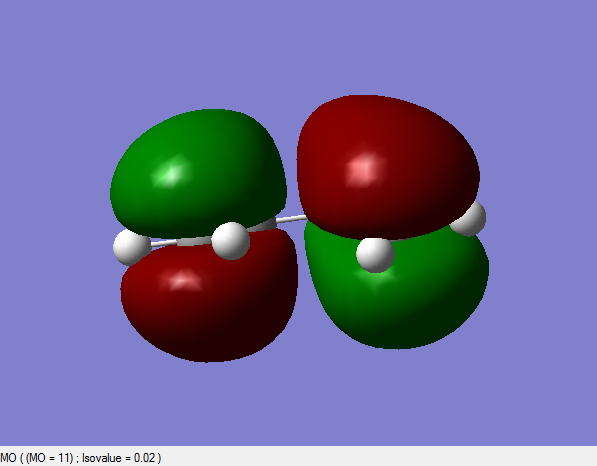
Task: Click the hydrogen atom overlapping the lower-right green lobe
Action: [x=375, y=255]
